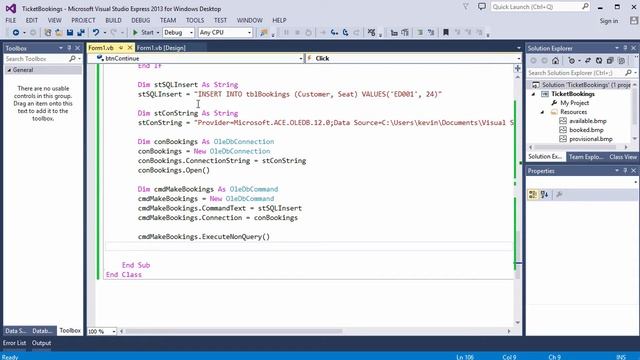Open the TEST menu
Screen dimensions: 640x360
tap(220, 20)
